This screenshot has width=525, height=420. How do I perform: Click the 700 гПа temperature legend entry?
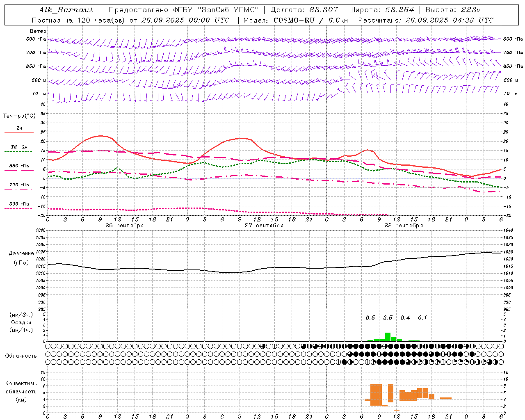(19, 186)
